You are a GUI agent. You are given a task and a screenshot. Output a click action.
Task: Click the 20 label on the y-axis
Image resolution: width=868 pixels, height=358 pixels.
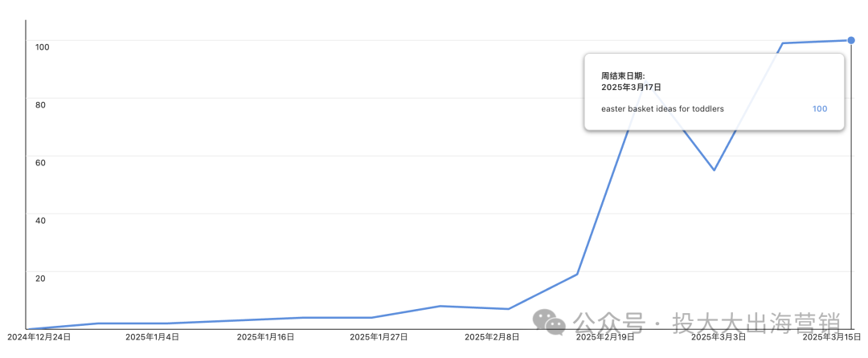coord(40,278)
